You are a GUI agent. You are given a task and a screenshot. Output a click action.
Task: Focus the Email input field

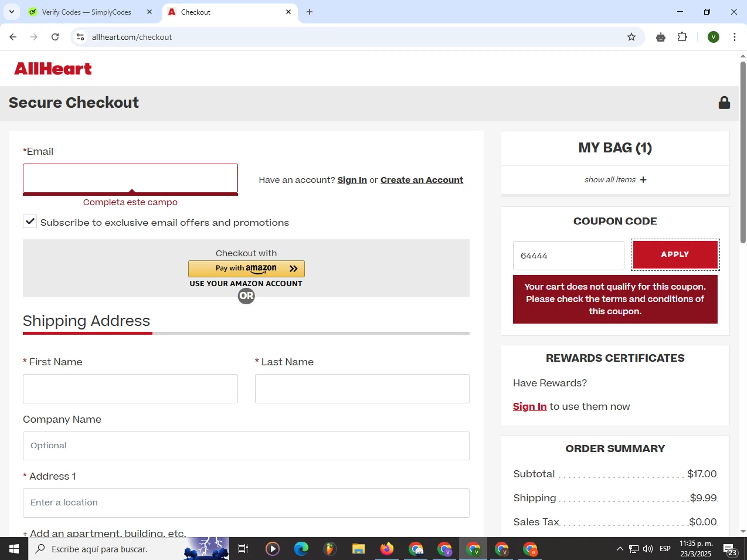click(130, 178)
